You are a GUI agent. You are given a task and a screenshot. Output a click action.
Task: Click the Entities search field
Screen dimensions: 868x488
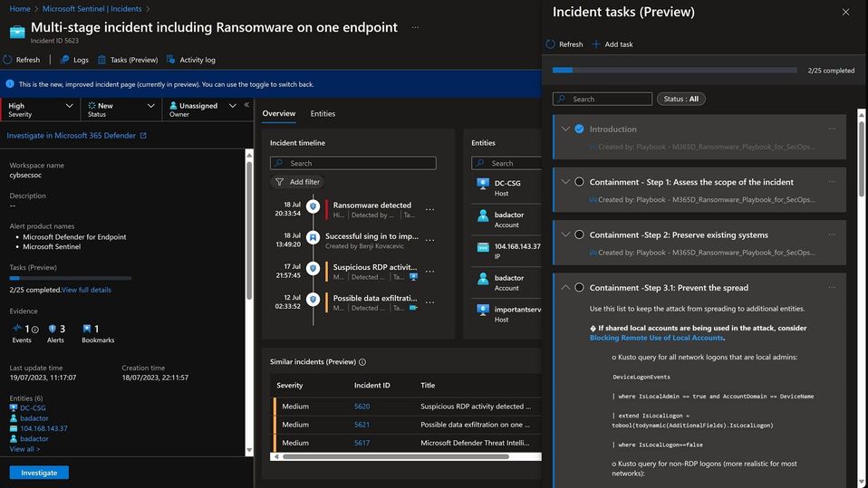tap(506, 163)
